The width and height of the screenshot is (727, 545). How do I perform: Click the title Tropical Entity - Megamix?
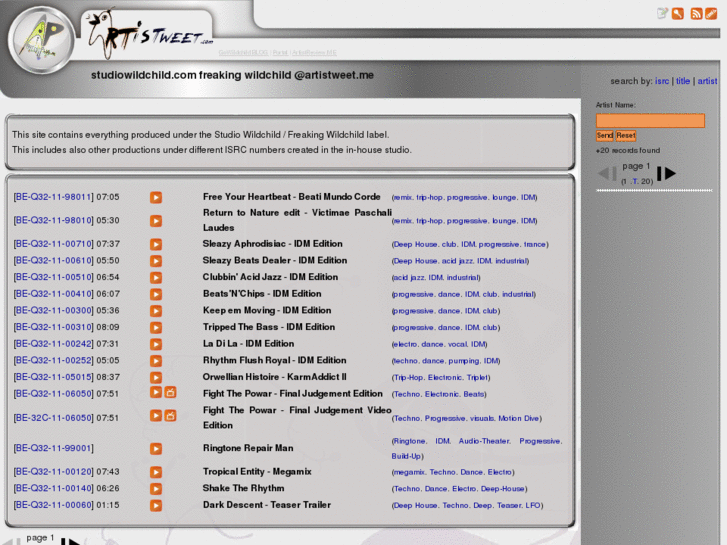click(x=257, y=471)
